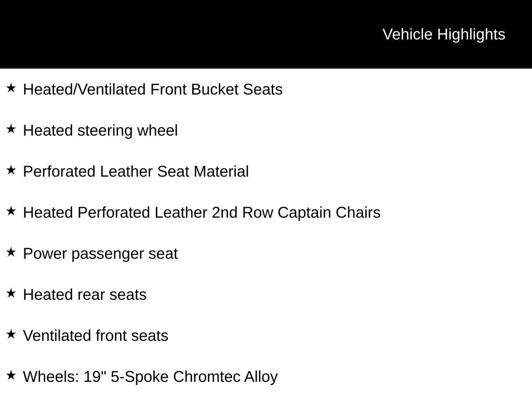
Task: Select Perforated Leather Seat Material text
Action: point(136,171)
